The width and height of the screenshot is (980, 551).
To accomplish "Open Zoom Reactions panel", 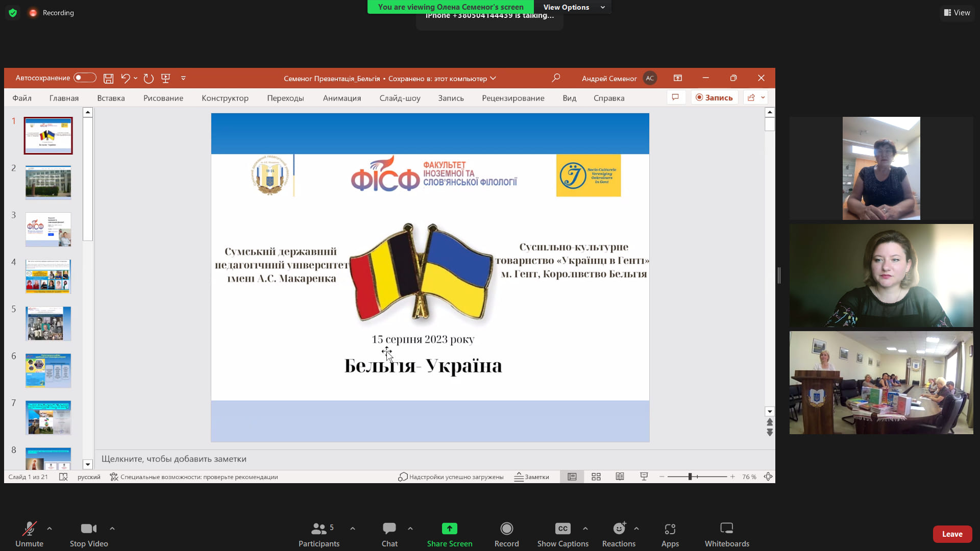I will tap(619, 534).
